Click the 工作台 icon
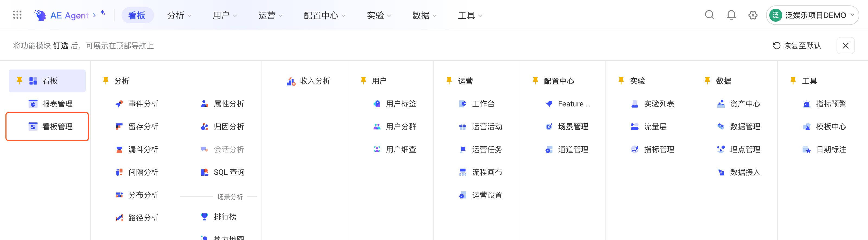This screenshot has height=240, width=868. point(463,104)
